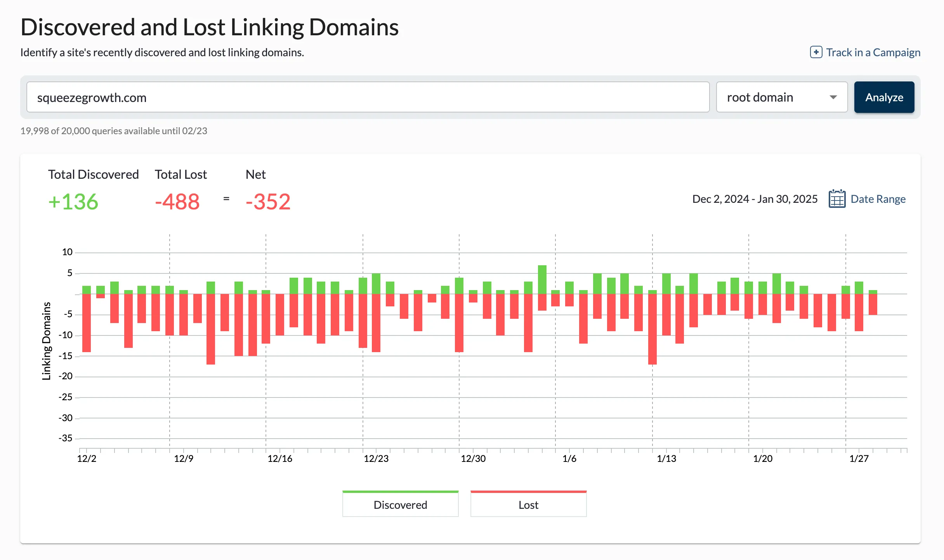
Task: Click the squeezegrowth.com domain input field
Action: [368, 97]
